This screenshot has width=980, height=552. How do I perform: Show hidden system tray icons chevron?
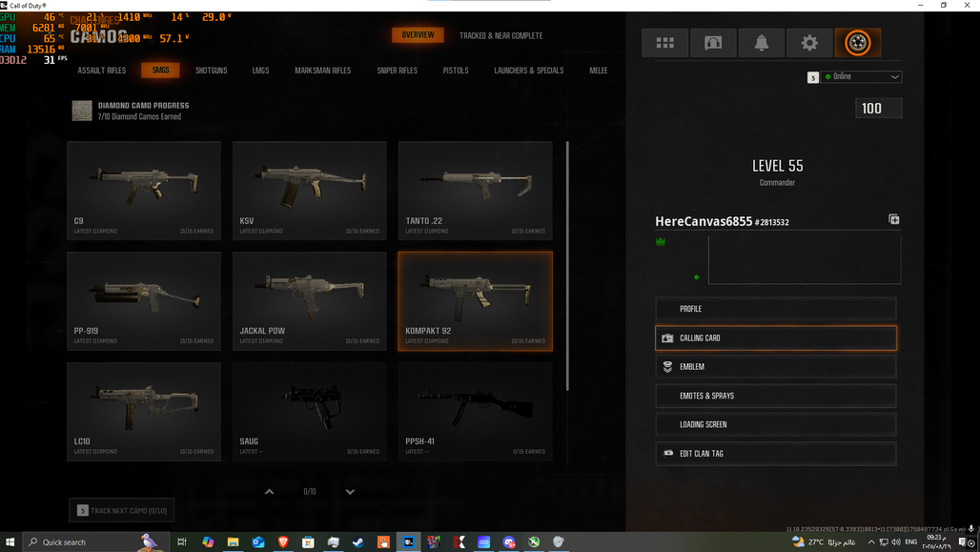(x=871, y=542)
